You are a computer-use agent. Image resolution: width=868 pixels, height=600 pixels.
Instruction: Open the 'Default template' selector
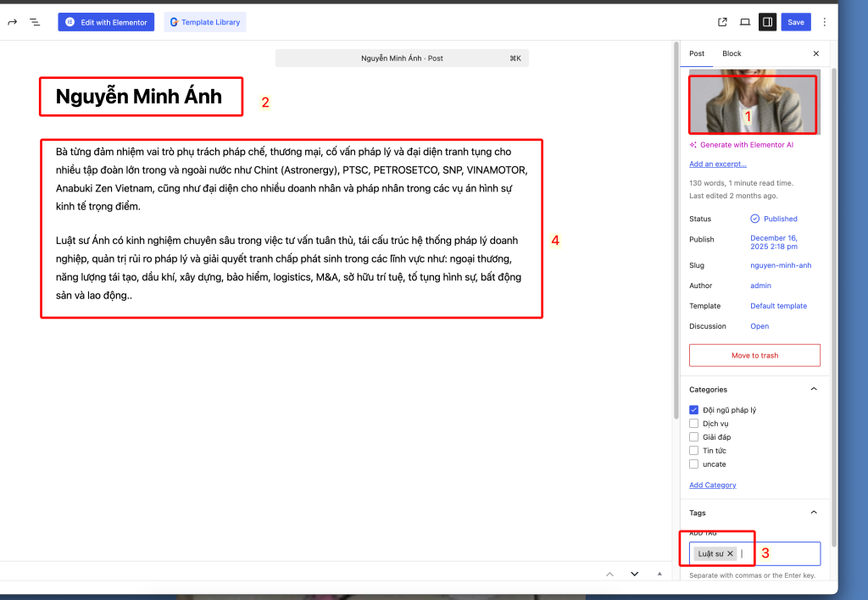pyautogui.click(x=778, y=306)
